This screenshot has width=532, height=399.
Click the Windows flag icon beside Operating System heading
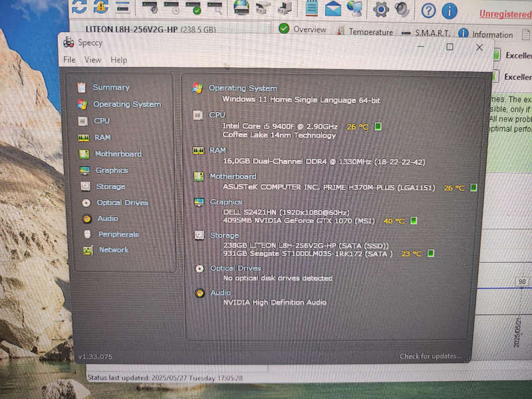(197, 88)
